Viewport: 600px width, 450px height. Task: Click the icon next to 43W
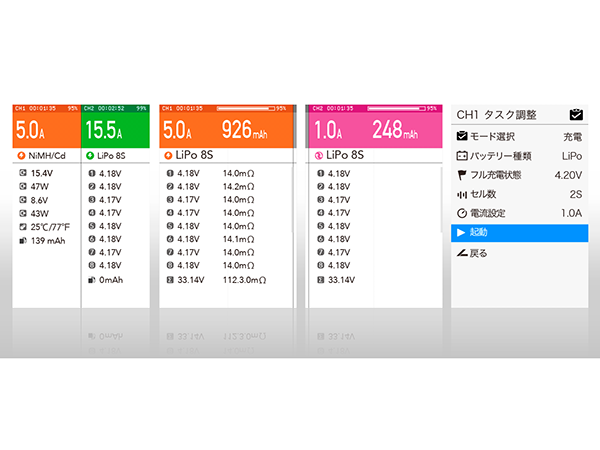(x=23, y=213)
